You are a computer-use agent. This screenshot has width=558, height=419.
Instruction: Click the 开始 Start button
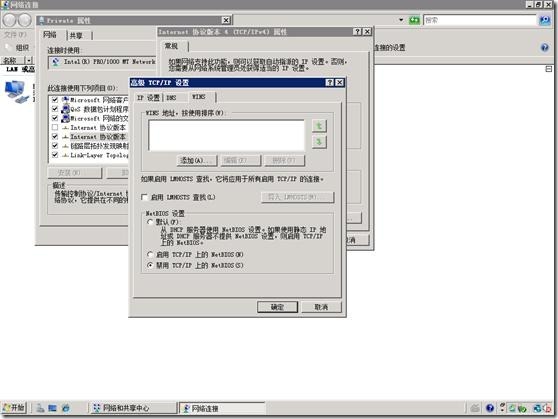14,407
